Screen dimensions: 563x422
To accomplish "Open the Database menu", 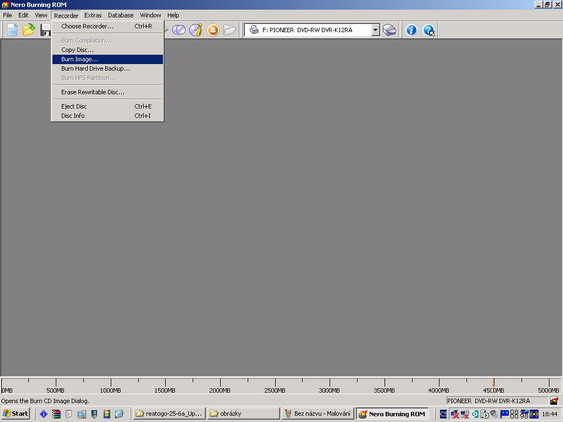I will tap(121, 15).
